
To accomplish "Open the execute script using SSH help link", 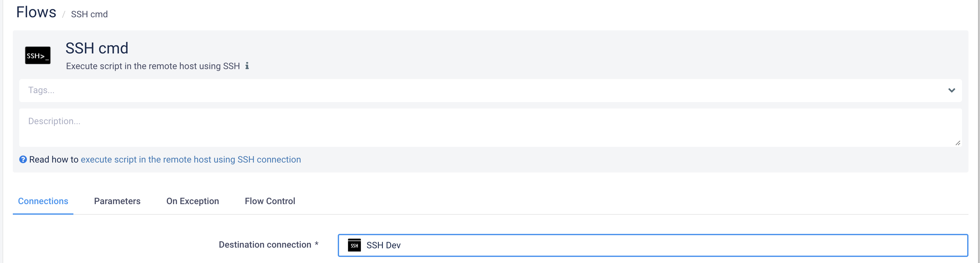I will [191, 160].
